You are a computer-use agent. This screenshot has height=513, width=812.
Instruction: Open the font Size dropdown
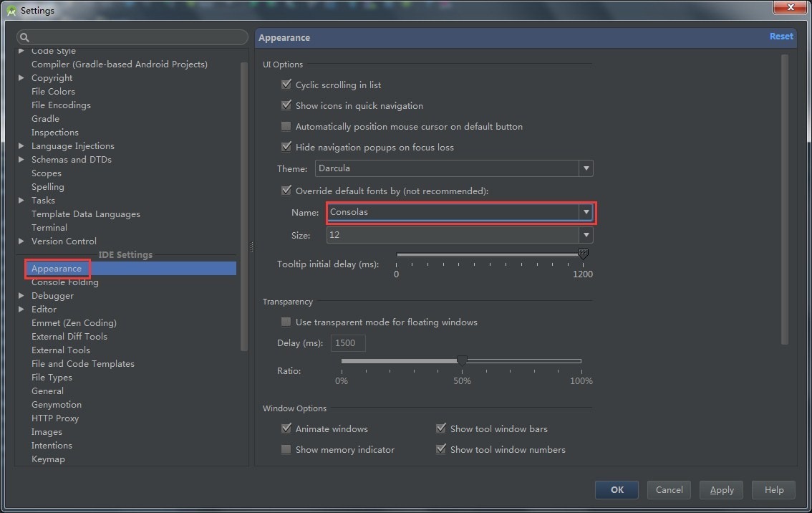586,235
